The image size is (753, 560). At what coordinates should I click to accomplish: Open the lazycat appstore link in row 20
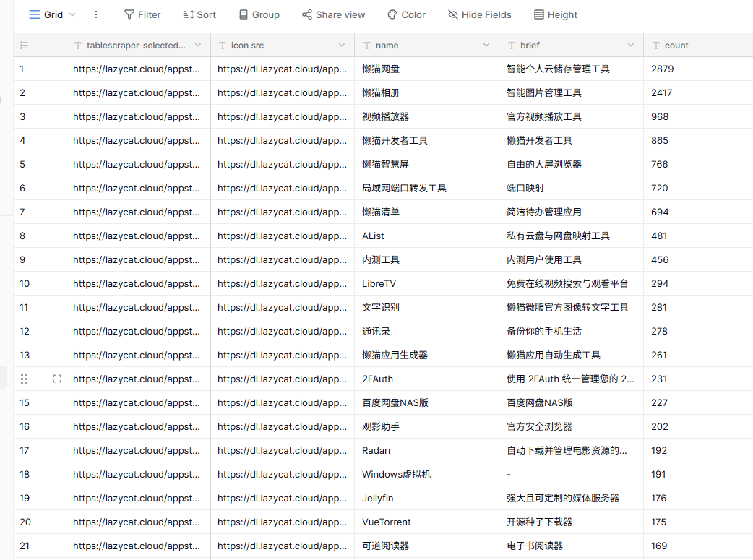click(137, 522)
